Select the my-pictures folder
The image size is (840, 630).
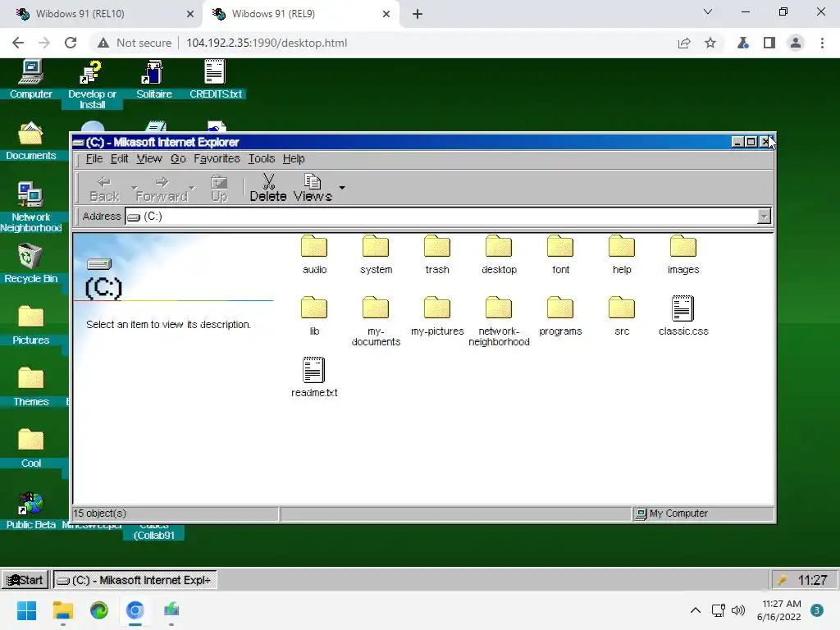[x=437, y=317]
